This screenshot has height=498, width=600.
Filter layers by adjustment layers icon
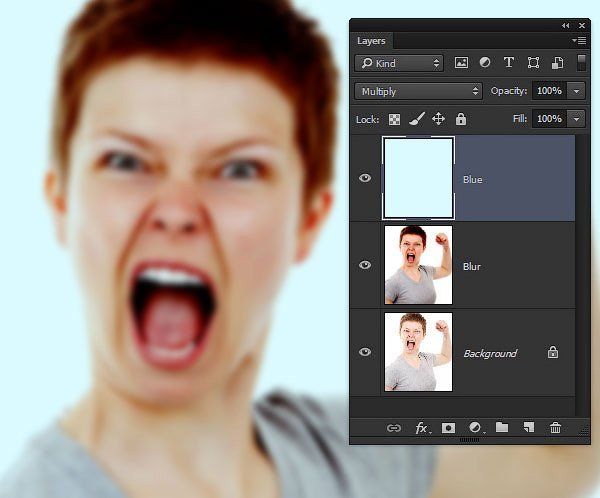(x=485, y=62)
